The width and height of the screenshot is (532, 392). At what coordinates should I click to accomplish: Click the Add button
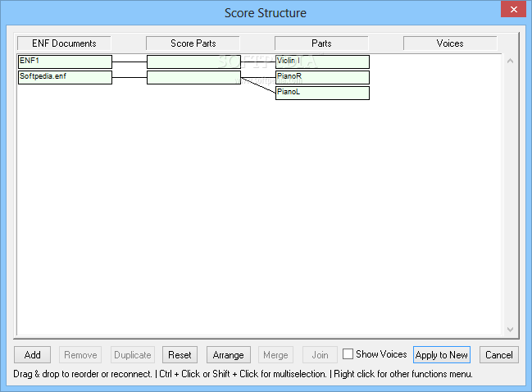tap(32, 354)
